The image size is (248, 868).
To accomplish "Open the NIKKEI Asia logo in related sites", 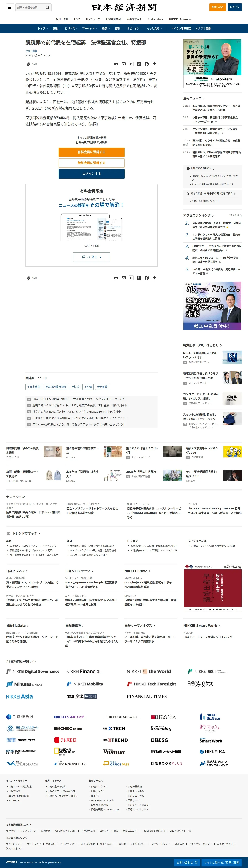I will [x=20, y=696].
